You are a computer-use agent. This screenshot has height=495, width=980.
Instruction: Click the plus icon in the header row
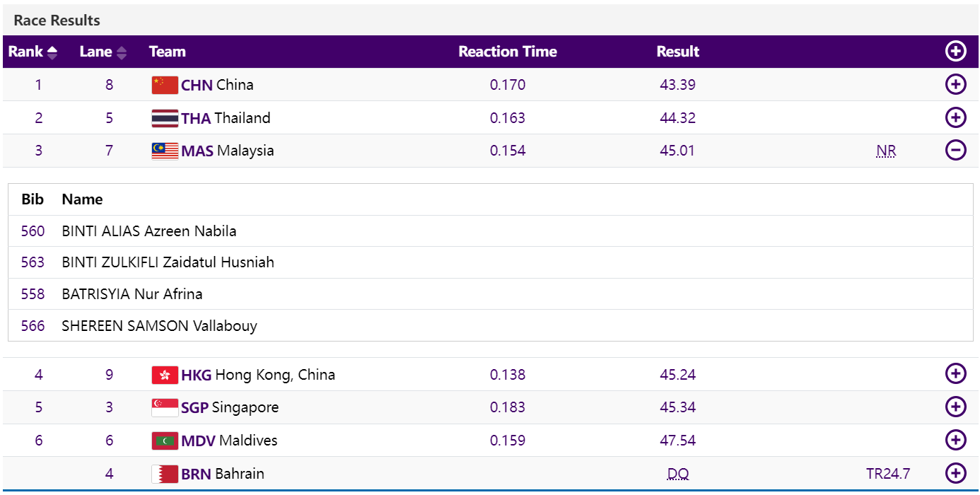955,51
